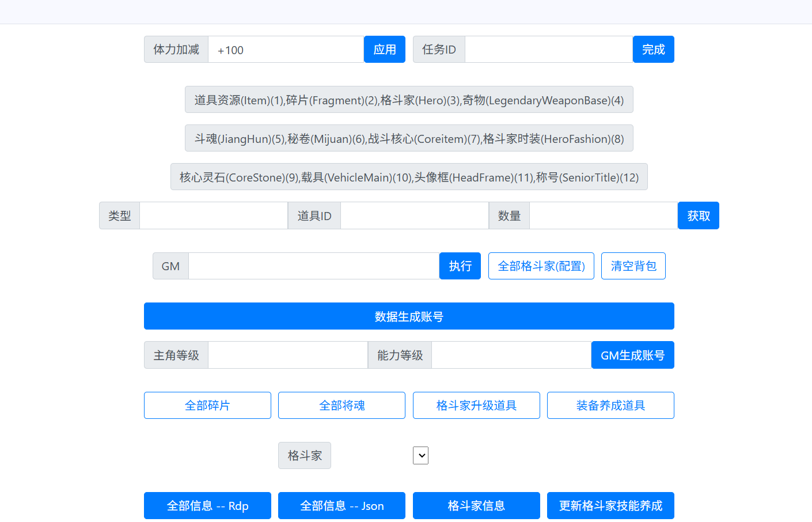This screenshot has width=812, height=522.
Task: Click the 应用 button to apply stamina change
Action: 384,49
